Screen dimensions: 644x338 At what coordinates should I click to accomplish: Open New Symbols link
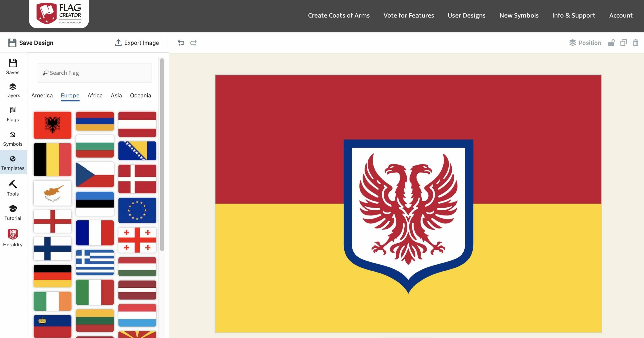point(519,15)
